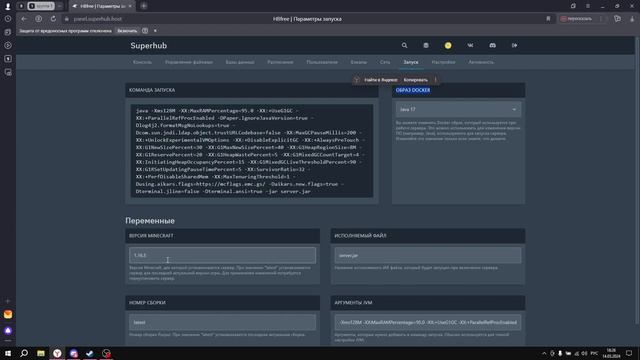
Task: Click the red Пересказать extension button
Action: 576,19
